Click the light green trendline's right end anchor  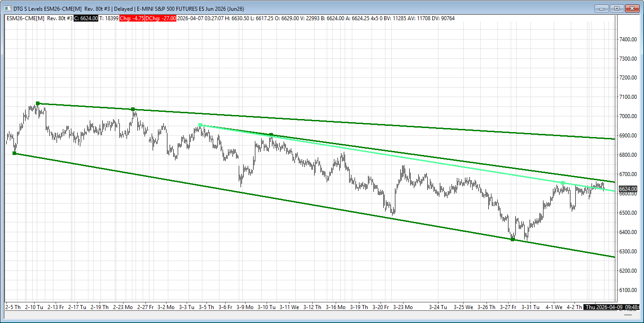563,183
